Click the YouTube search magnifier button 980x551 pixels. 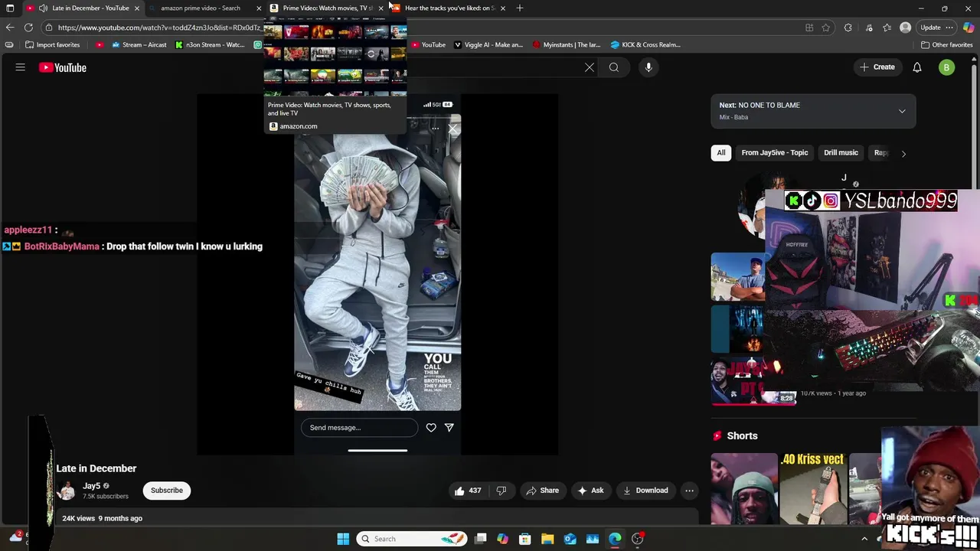tap(614, 67)
